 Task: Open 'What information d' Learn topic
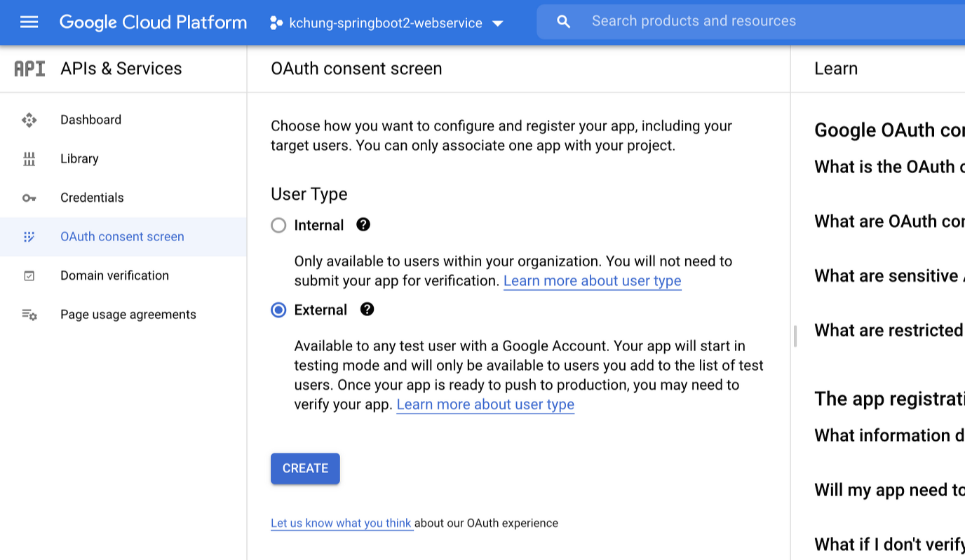point(889,436)
